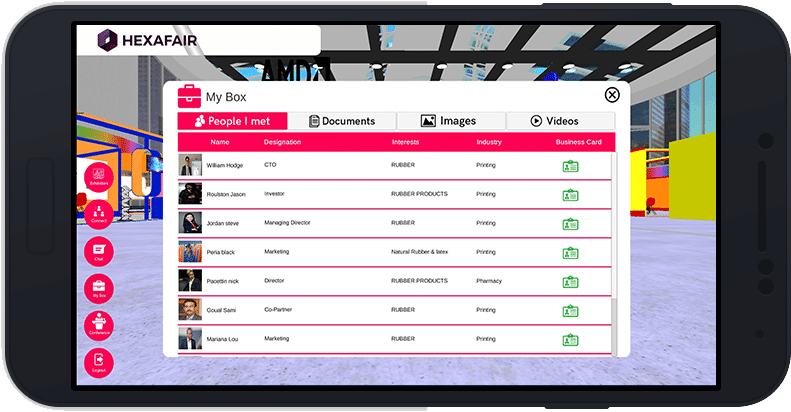
Task: Click the Pharmacy industry cell
Action: click(x=489, y=281)
